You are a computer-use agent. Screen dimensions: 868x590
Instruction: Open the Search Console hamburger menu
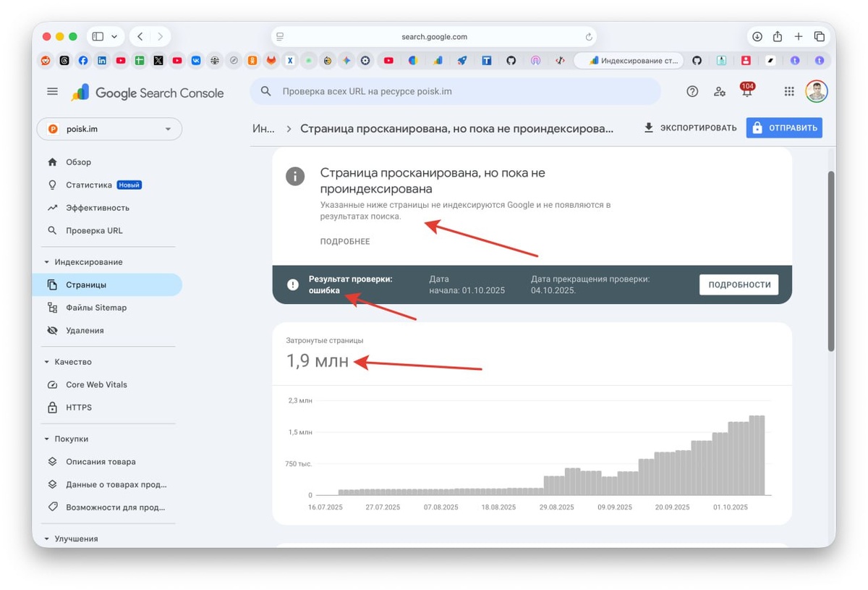coord(52,91)
